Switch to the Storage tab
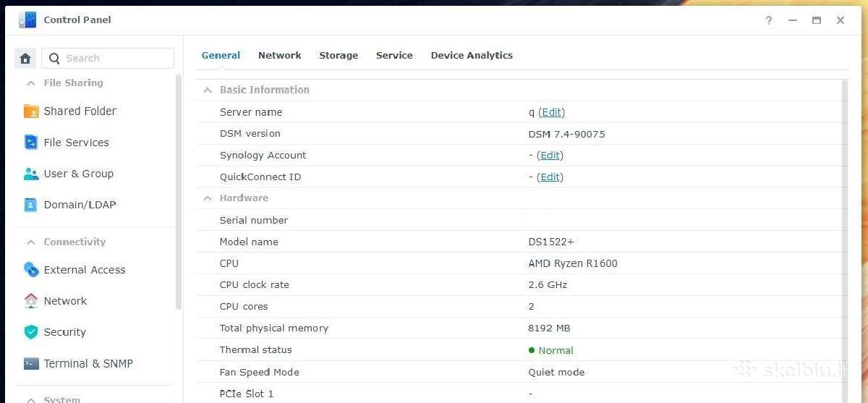Viewport: 868px width, 403px height. point(339,56)
